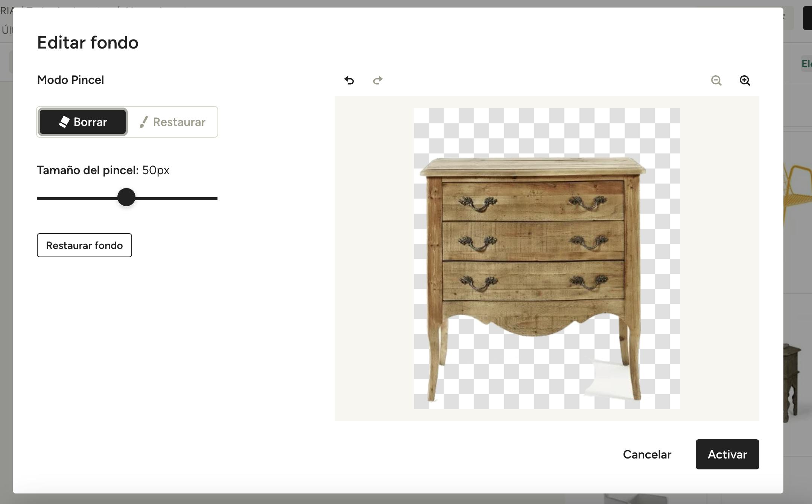
Task: Click the checkered area above the dresser
Action: pyautogui.click(x=546, y=132)
